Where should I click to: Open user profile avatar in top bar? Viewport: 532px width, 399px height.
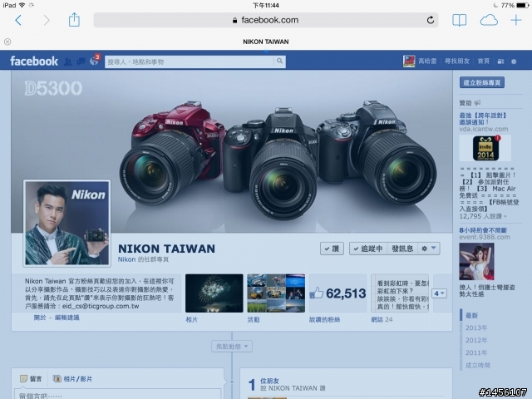point(409,62)
